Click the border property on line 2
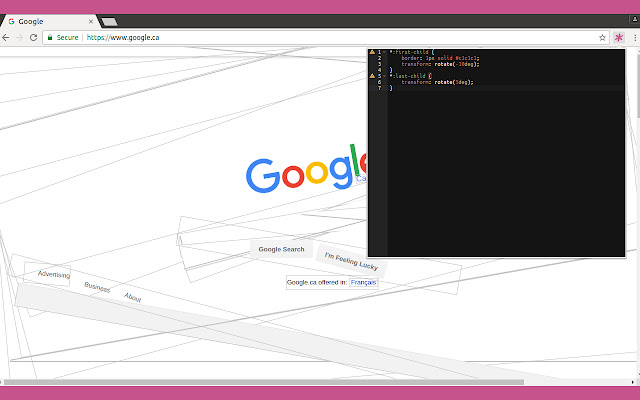This screenshot has height=400, width=640. pos(411,58)
